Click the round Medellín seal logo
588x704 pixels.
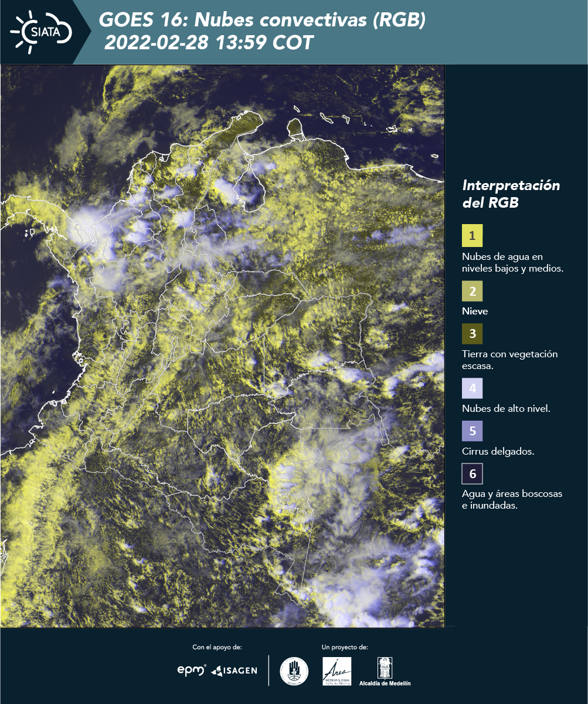294,671
